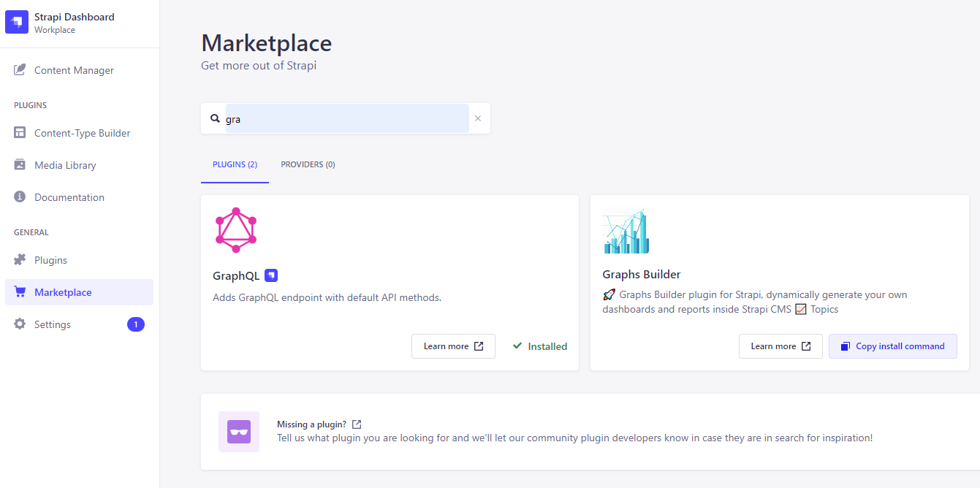Click the Strapi logo in the sidebar header
The height and width of the screenshot is (488, 980).
(x=17, y=22)
